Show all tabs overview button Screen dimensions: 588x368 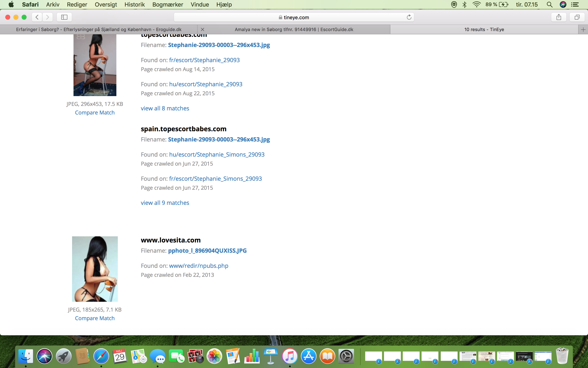click(577, 17)
